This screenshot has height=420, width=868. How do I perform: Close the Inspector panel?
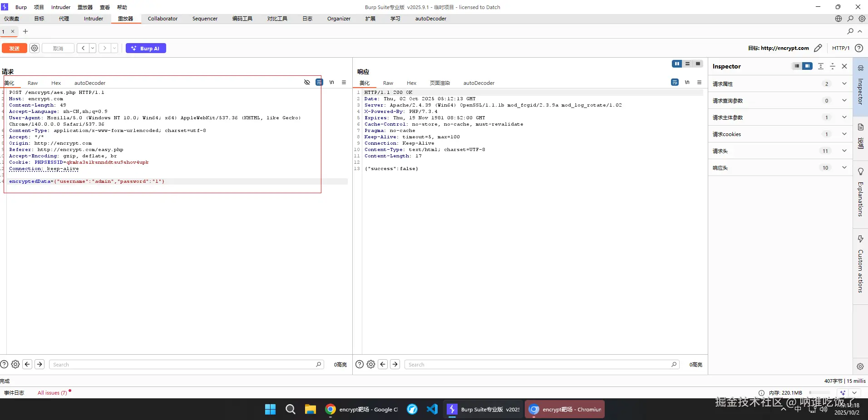pos(844,66)
